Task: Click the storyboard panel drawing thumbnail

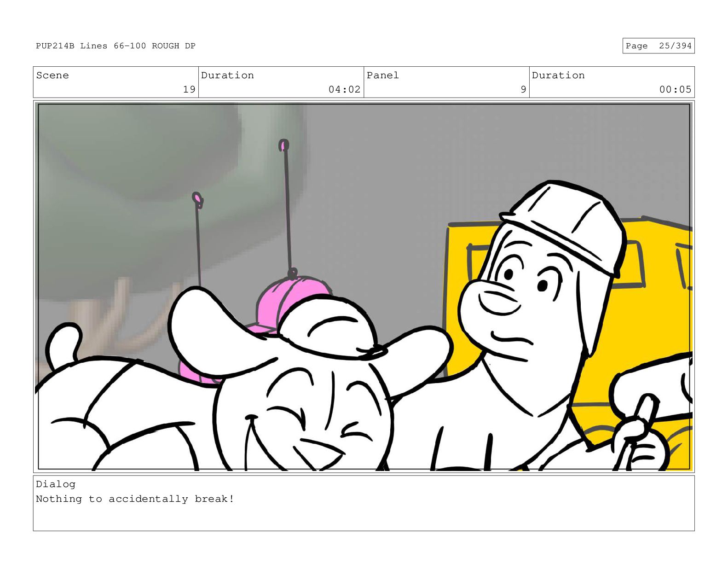Action: 364,287
